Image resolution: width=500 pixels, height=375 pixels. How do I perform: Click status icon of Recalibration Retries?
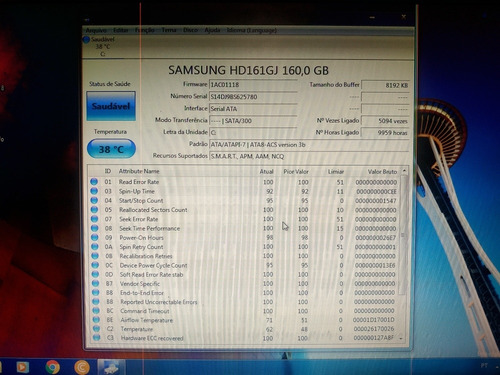point(95,256)
